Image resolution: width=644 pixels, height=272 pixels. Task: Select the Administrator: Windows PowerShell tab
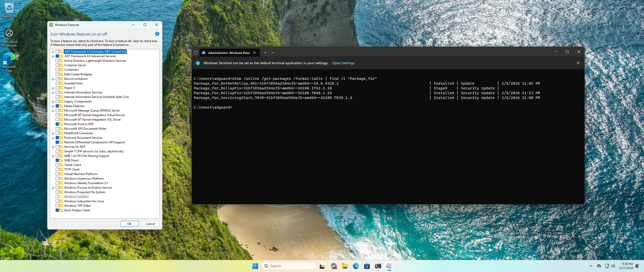point(228,53)
